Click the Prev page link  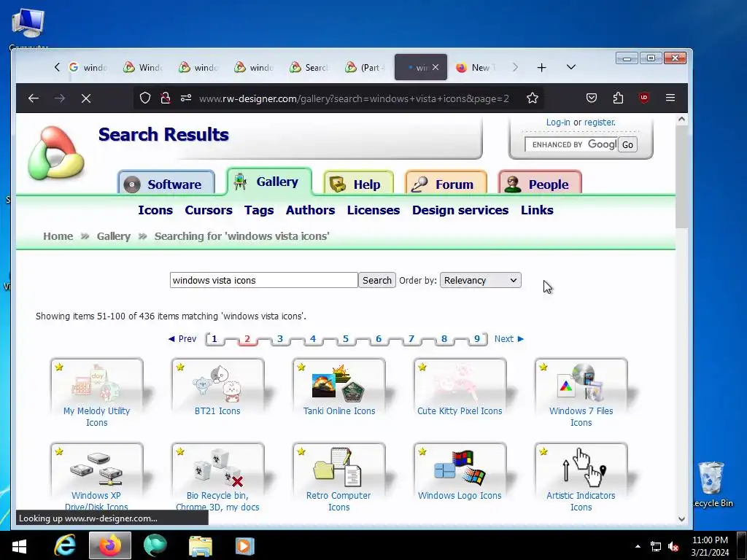(x=182, y=338)
